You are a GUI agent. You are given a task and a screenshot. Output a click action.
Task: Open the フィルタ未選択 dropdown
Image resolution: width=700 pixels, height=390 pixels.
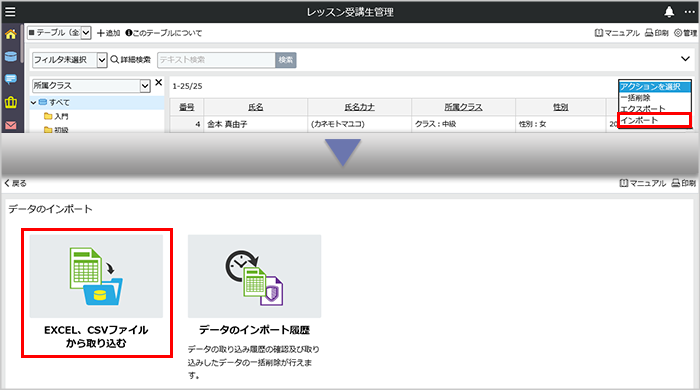click(69, 60)
